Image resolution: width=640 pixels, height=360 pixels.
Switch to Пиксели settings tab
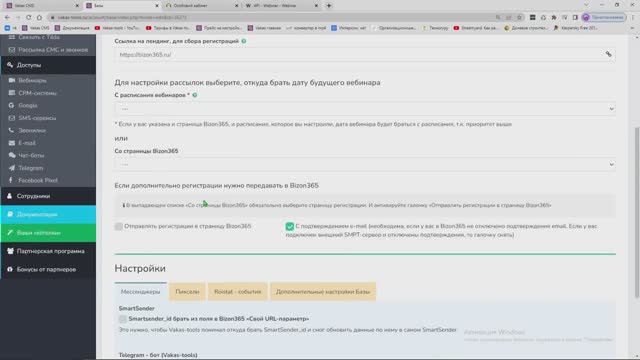click(187, 291)
